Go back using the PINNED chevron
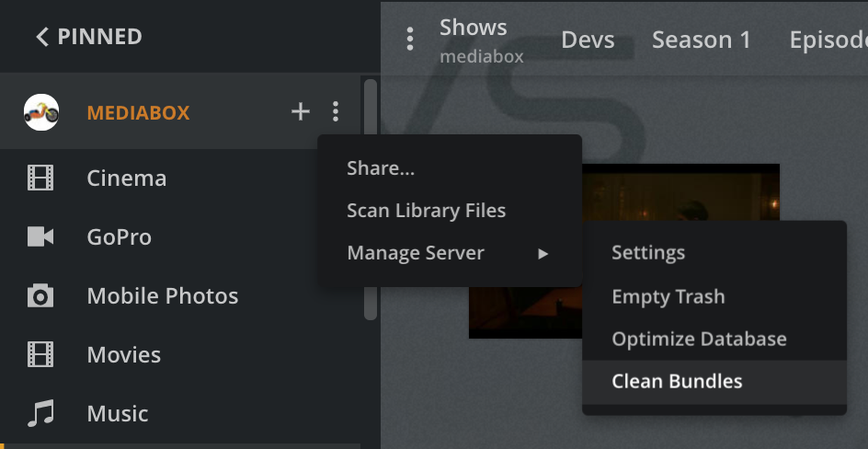Viewport: 868px width, 449px height. click(41, 37)
